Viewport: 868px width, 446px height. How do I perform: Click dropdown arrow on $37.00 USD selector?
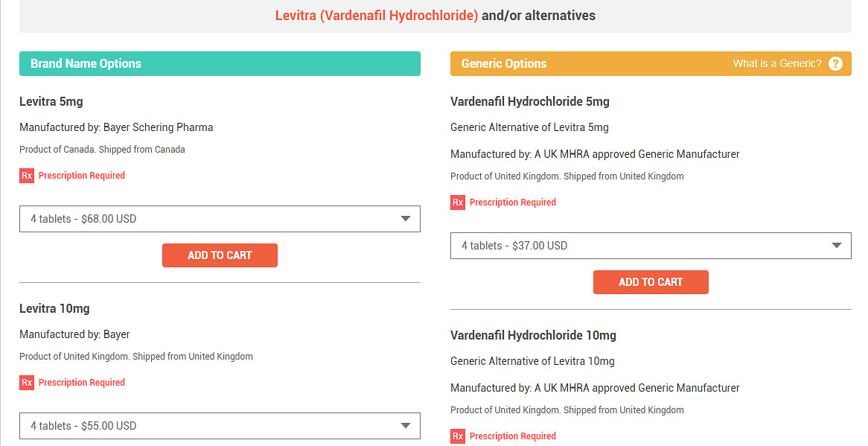point(837,246)
